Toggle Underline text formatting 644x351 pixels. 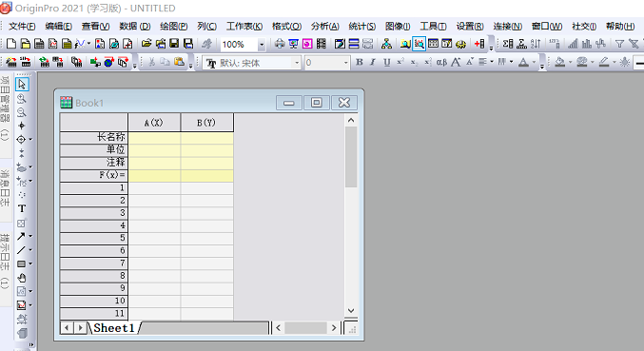coord(386,62)
